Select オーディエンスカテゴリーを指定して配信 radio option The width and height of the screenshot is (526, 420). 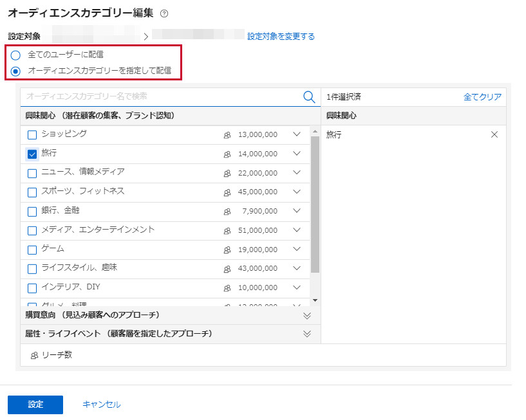coord(15,71)
